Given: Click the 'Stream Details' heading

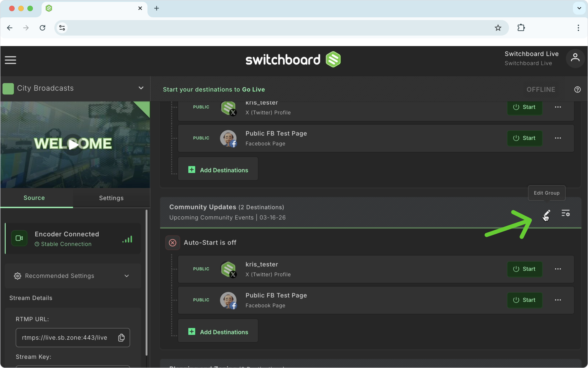Looking at the screenshot, I should pos(31,298).
